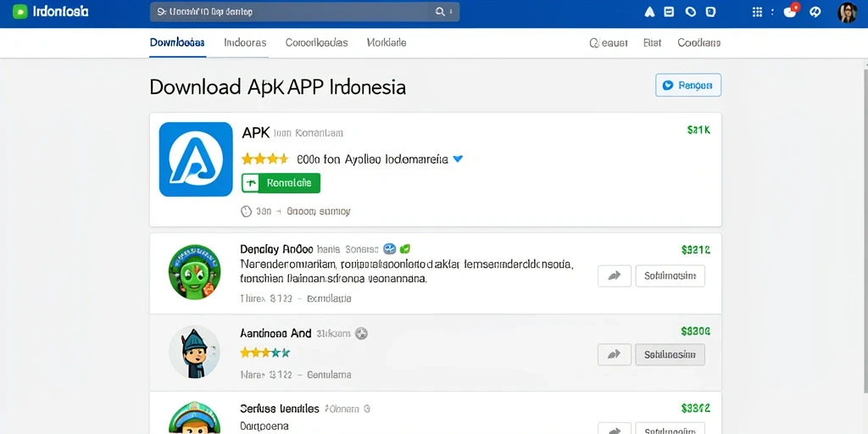Click the share arrow in the Denolay Andoe row

[x=615, y=275]
